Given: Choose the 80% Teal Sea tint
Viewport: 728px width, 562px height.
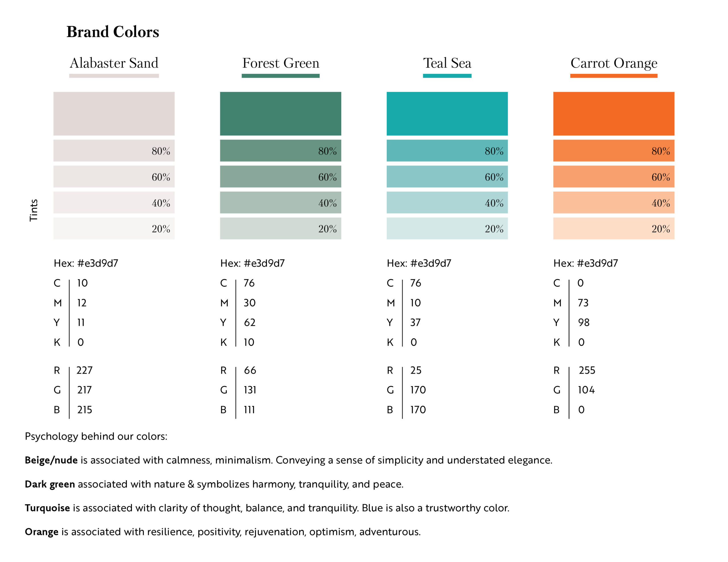Looking at the screenshot, I should (x=447, y=151).
